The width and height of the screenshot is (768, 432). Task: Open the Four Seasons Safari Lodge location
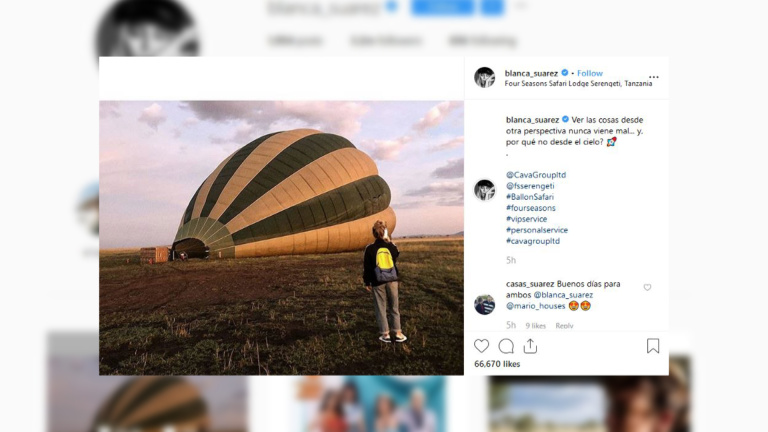(578, 84)
